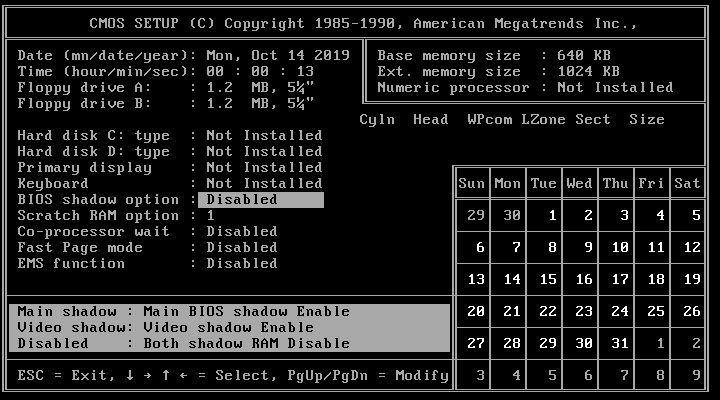Click the Main shadow help line
The image size is (720, 400).
184,311
